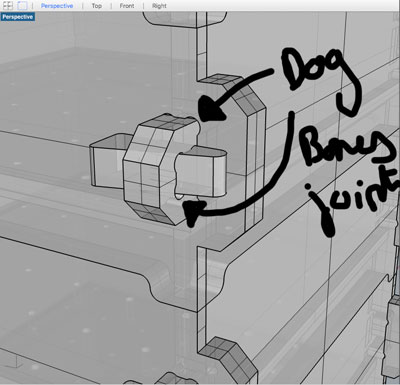Viewport: 400px width, 385px height.
Task: Switch to the Top view tab
Action: coord(97,6)
